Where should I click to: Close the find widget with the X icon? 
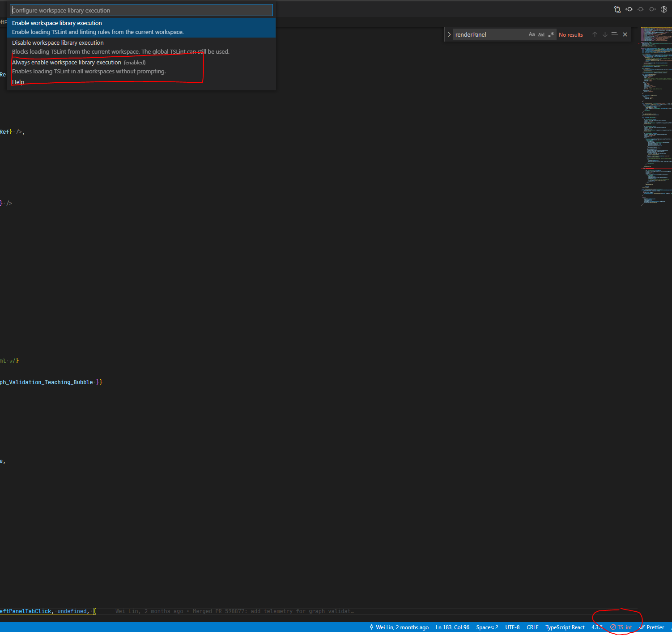point(625,34)
